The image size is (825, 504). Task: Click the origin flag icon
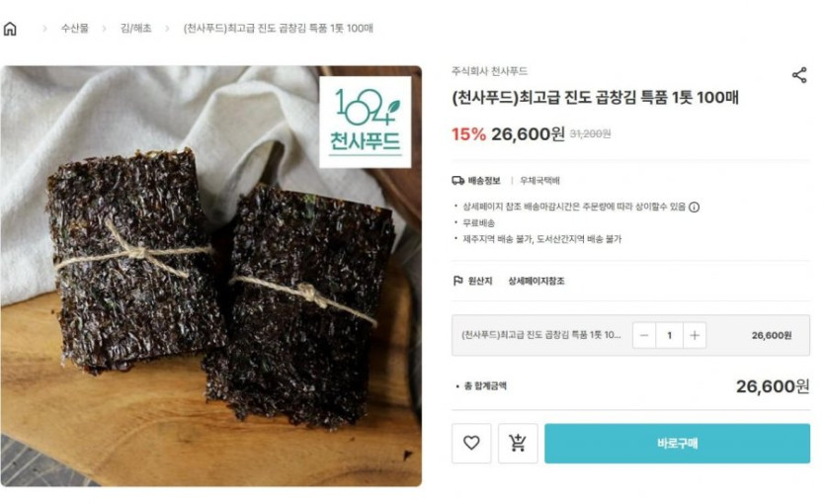[x=457, y=281]
